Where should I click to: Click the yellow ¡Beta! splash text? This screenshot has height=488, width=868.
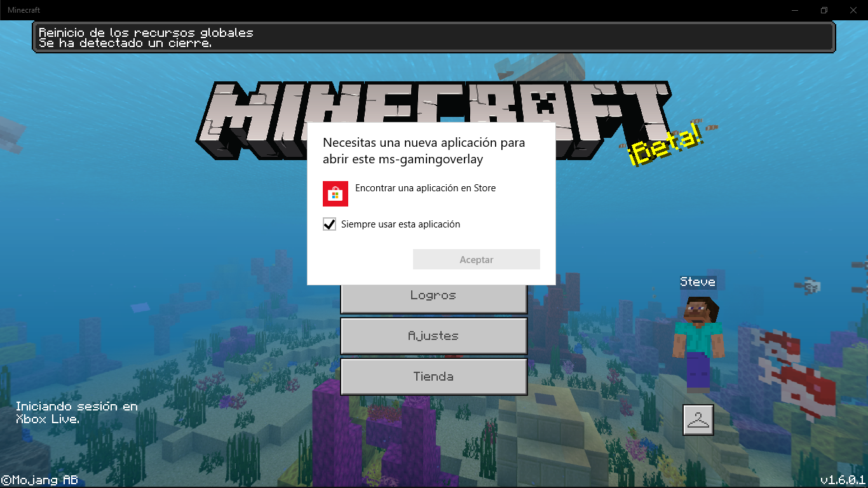point(665,144)
